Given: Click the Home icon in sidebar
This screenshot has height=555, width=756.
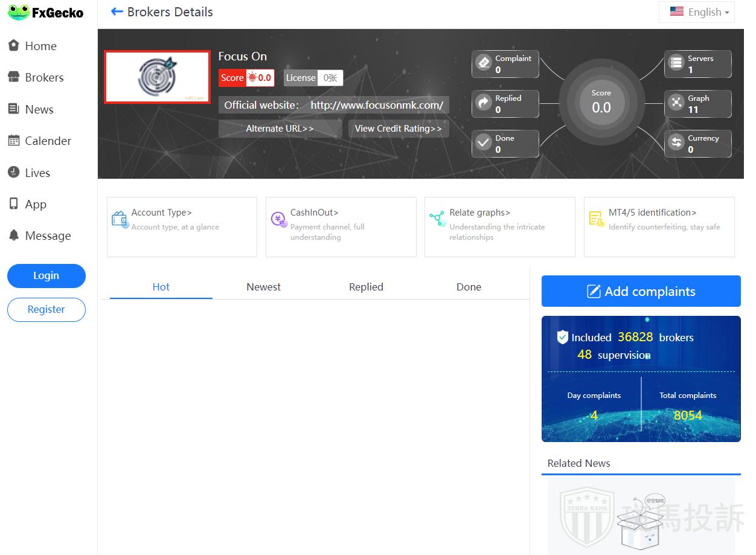Looking at the screenshot, I should 13,46.
